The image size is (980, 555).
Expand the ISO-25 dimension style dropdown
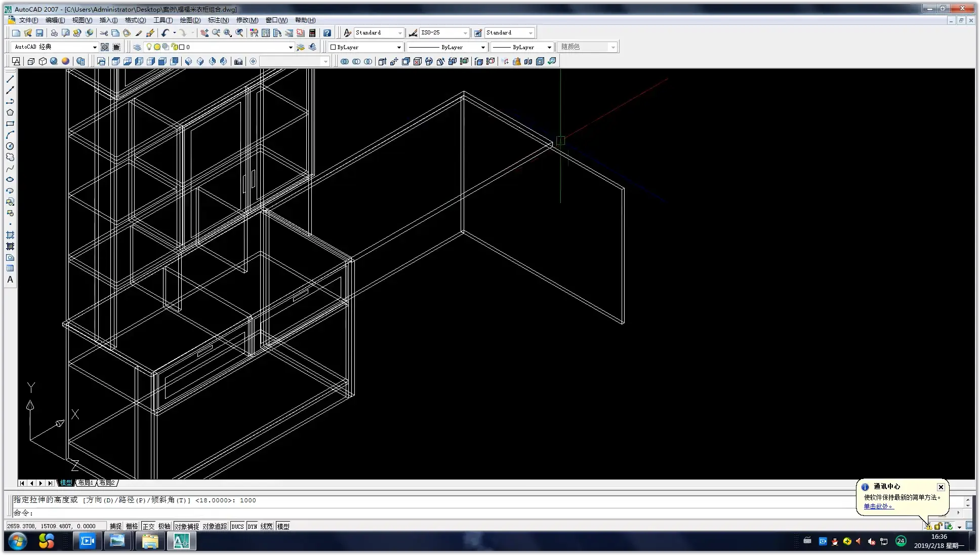tap(465, 33)
